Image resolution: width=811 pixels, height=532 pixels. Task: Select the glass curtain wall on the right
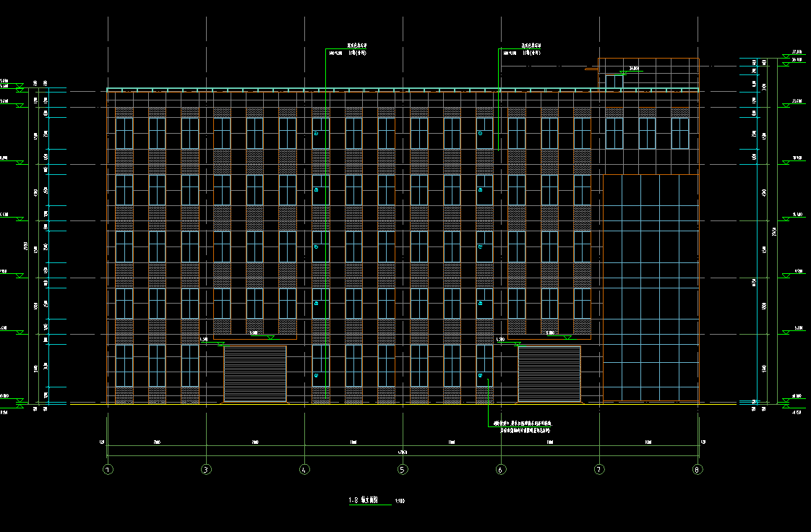[x=651, y=288]
